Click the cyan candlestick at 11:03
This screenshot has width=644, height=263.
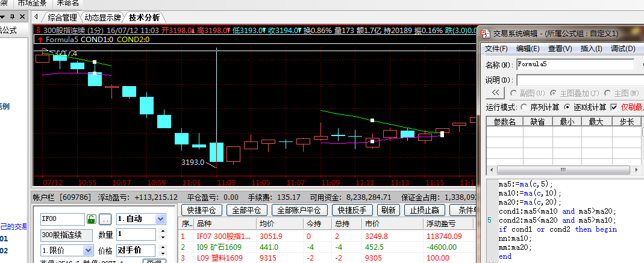point(216,152)
